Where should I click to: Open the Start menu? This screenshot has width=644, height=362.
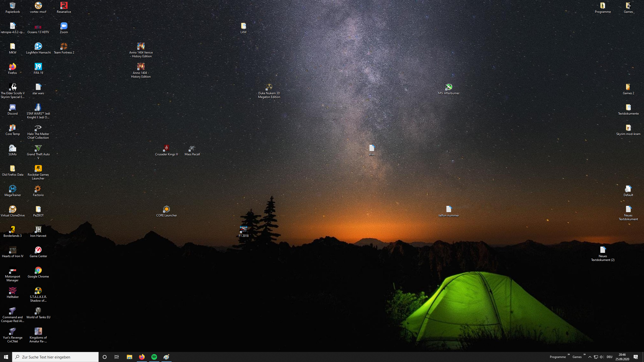point(6,357)
